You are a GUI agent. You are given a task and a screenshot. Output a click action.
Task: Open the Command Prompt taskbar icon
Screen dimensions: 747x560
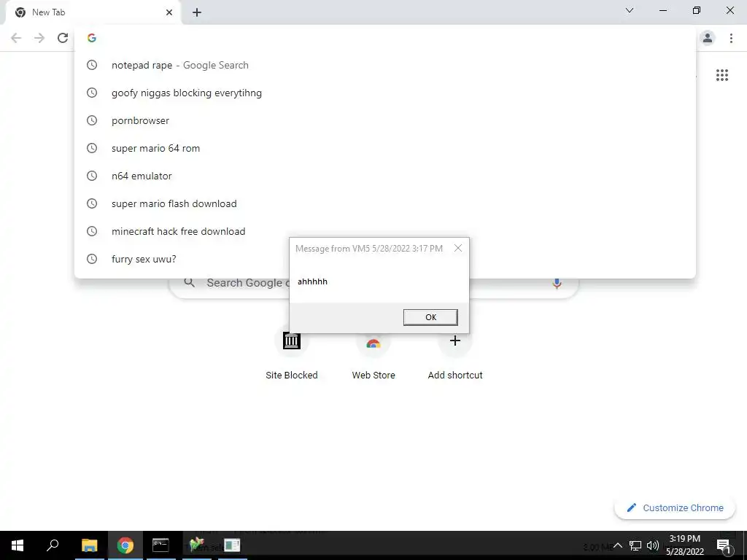click(x=160, y=545)
